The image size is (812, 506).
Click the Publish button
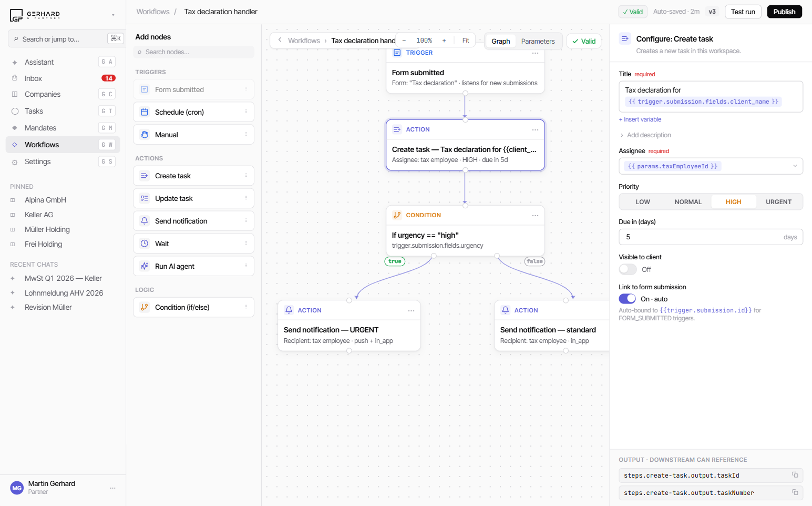pos(784,12)
